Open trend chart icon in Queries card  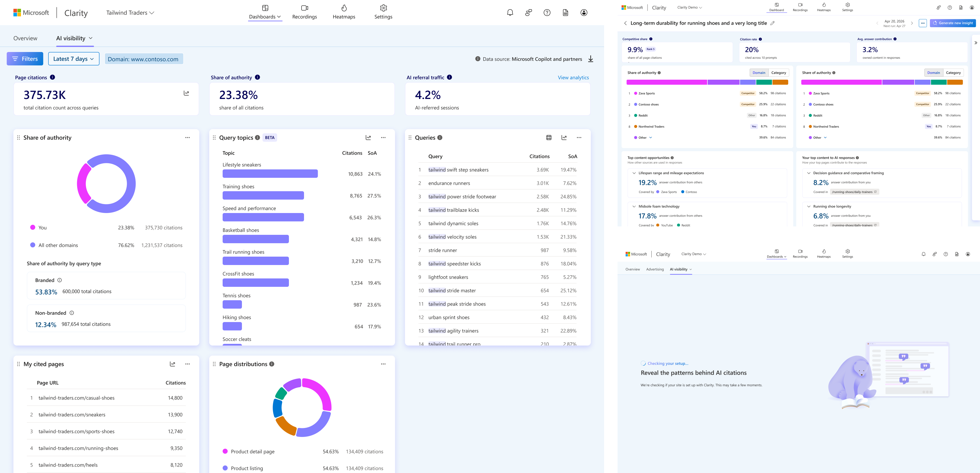(x=564, y=138)
